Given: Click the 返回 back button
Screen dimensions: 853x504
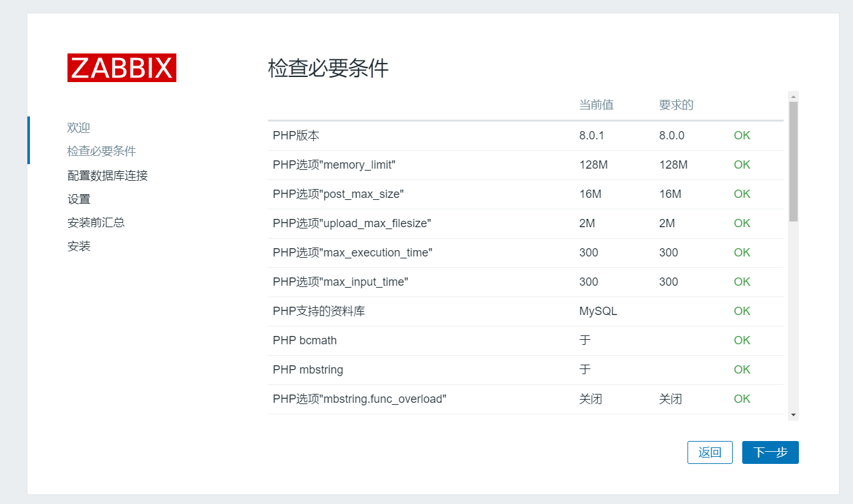Looking at the screenshot, I should coord(710,452).
